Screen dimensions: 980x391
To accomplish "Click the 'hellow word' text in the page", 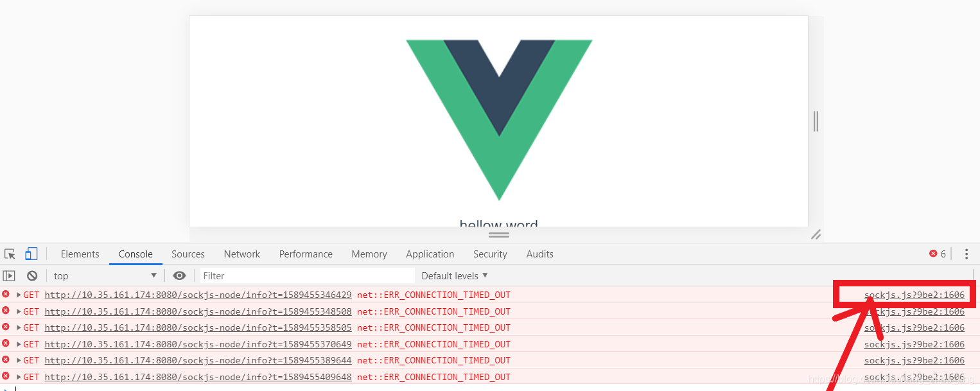I will pos(499,223).
